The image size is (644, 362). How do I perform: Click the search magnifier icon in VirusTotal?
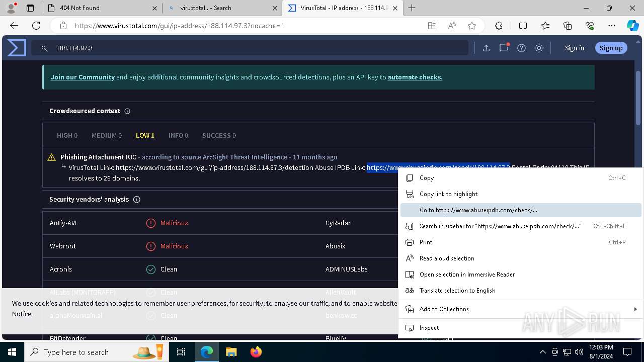click(x=44, y=48)
